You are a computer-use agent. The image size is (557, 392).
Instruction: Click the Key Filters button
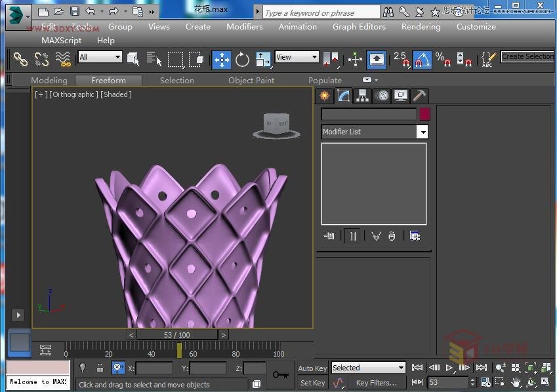click(x=376, y=383)
